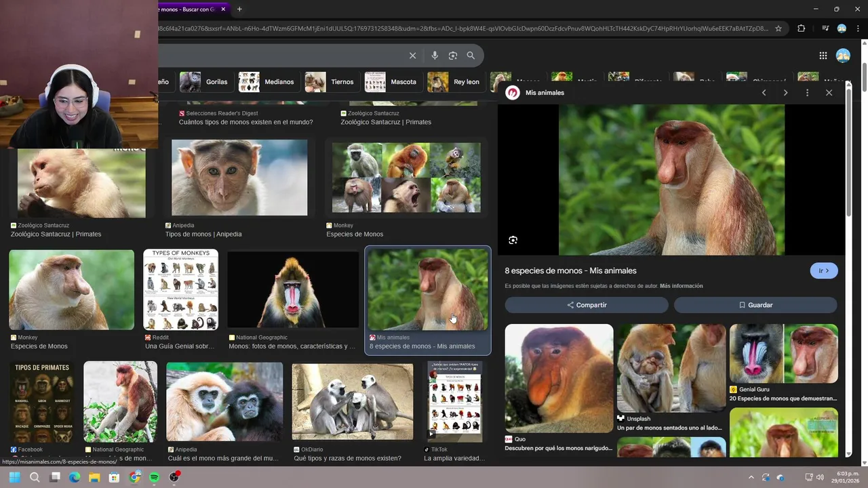
Task: Open the Google account avatar on the page
Action: point(843,56)
